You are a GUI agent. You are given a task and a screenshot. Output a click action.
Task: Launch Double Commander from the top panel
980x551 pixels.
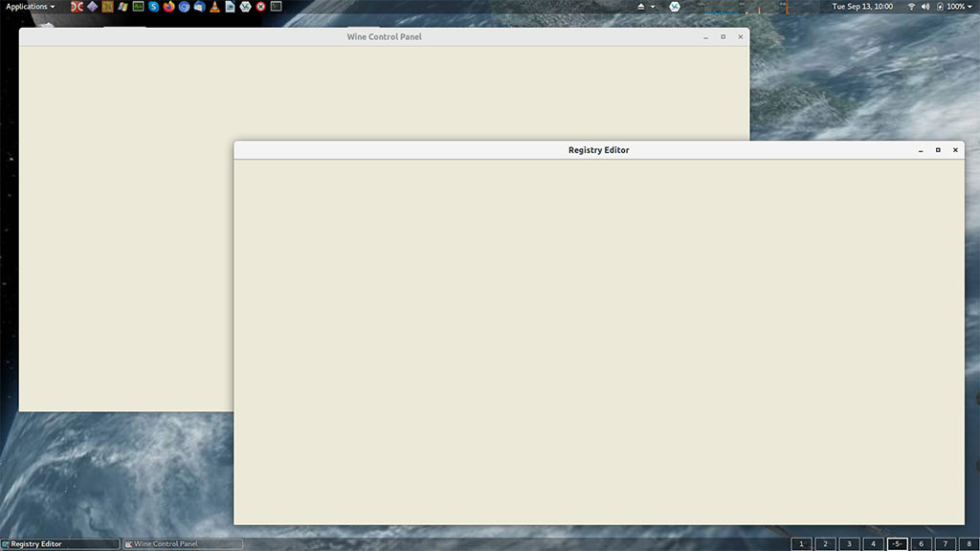[77, 7]
